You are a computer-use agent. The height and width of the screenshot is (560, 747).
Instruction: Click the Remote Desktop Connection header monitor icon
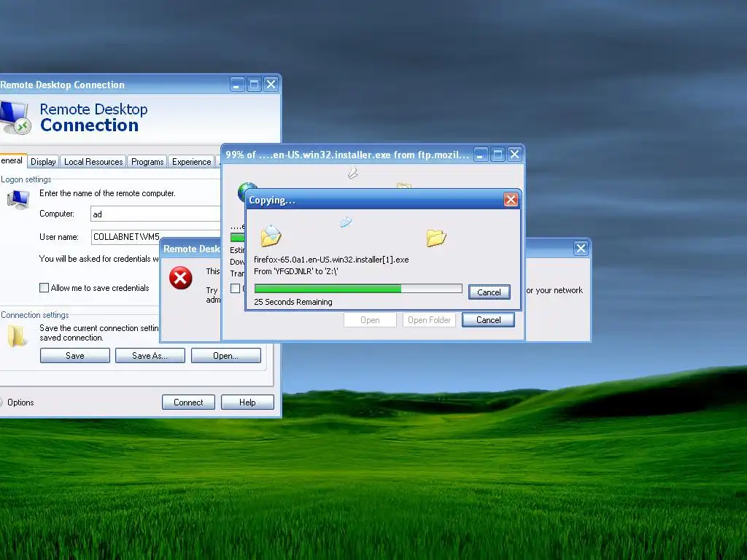pos(15,117)
